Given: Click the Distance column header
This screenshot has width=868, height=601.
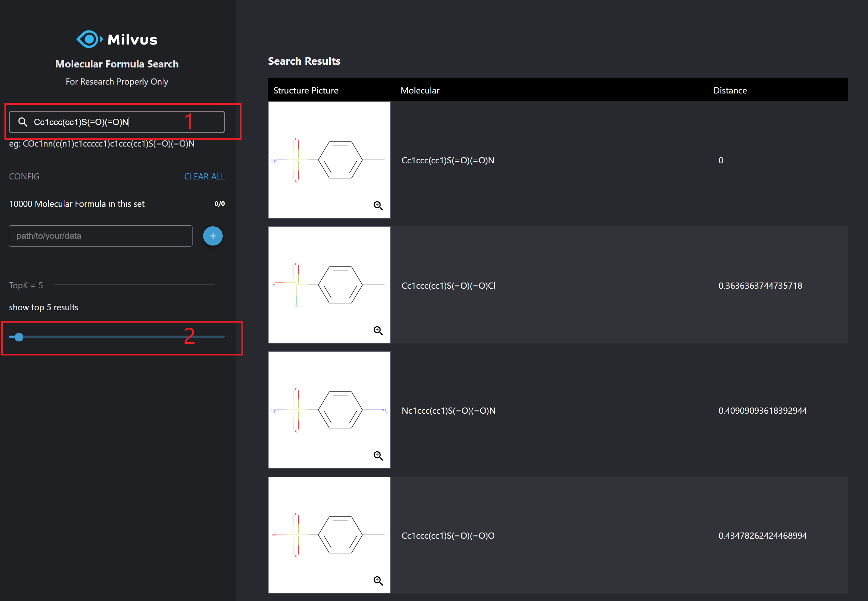Looking at the screenshot, I should pyautogui.click(x=730, y=90).
